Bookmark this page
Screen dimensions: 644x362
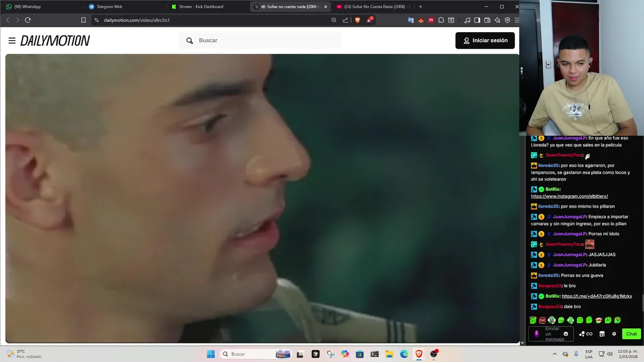(84, 20)
